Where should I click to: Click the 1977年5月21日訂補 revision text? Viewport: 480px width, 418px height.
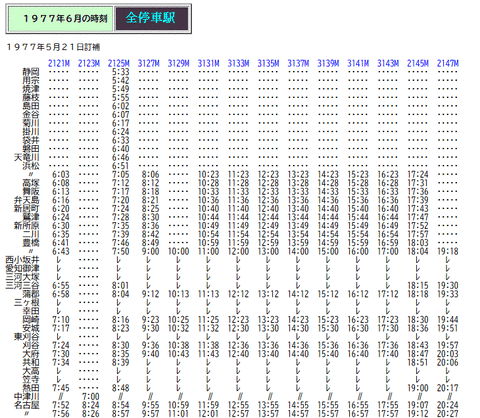click(x=53, y=47)
